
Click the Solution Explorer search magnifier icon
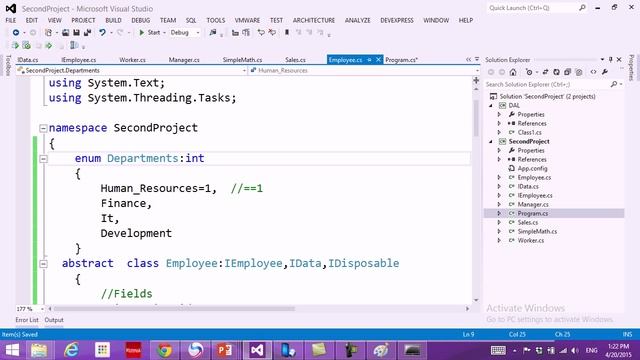[614, 84]
